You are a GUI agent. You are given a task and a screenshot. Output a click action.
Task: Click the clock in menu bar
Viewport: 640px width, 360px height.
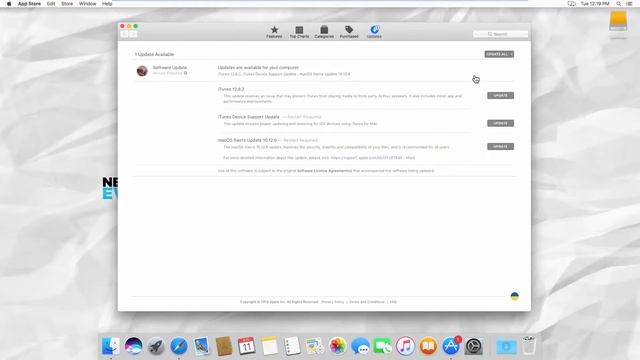595,4
